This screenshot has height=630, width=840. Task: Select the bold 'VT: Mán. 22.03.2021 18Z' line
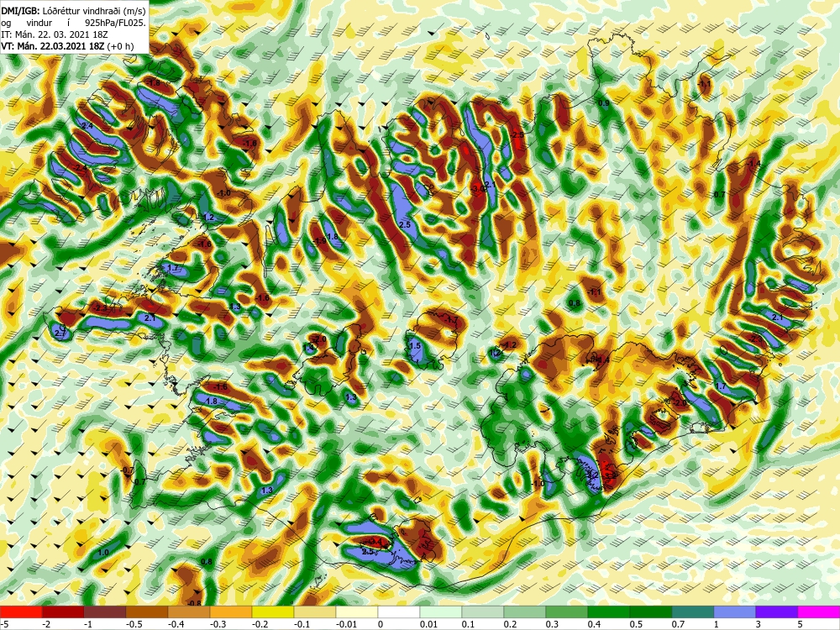tap(54, 46)
